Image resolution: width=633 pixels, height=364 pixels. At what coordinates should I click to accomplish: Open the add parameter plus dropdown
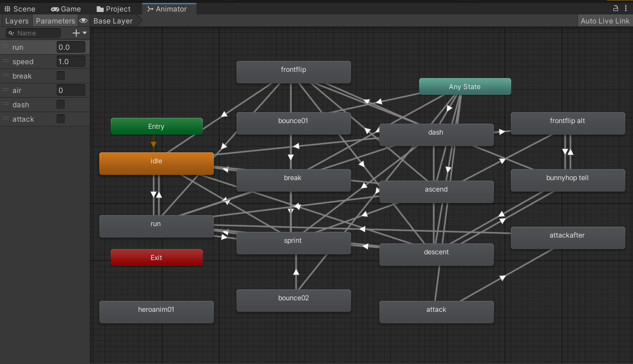(79, 33)
